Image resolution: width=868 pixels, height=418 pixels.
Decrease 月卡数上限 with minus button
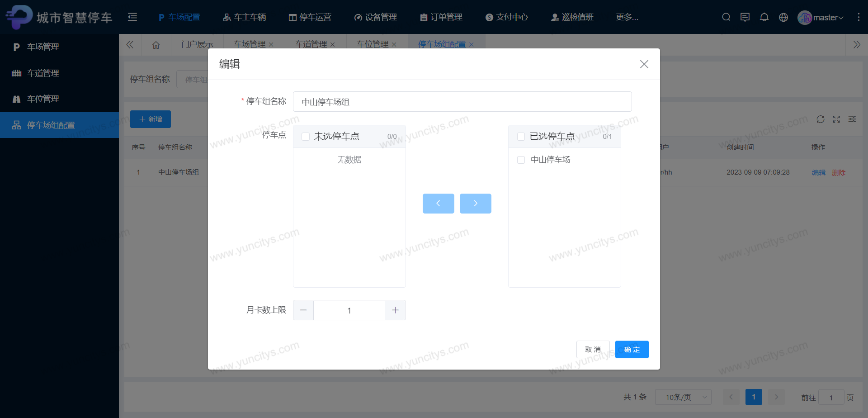tap(303, 310)
